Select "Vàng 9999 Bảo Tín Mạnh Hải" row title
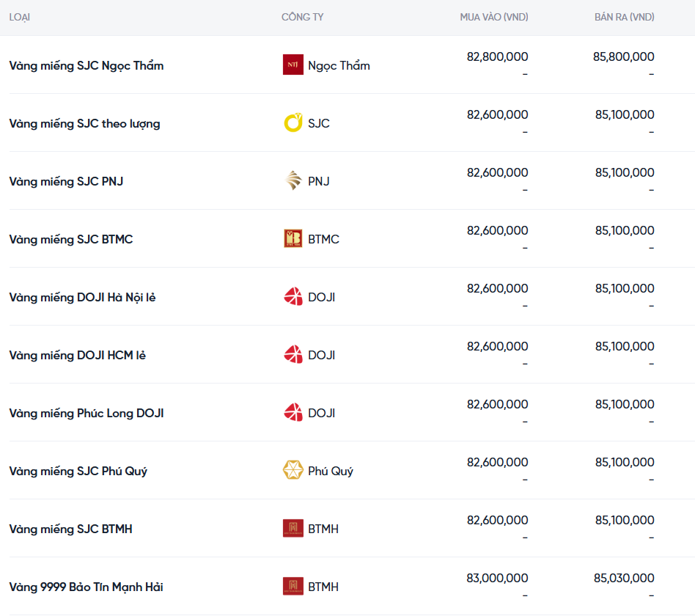The image size is (695, 616). click(x=86, y=587)
